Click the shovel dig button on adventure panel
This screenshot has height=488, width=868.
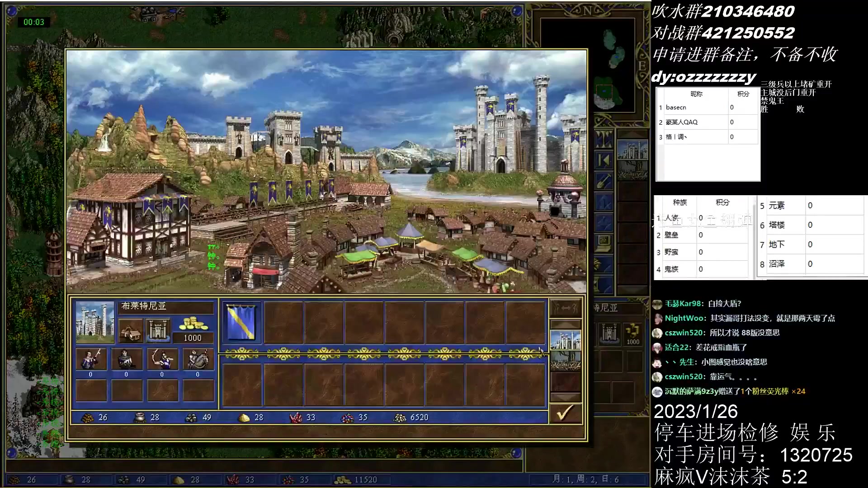pyautogui.click(x=604, y=181)
